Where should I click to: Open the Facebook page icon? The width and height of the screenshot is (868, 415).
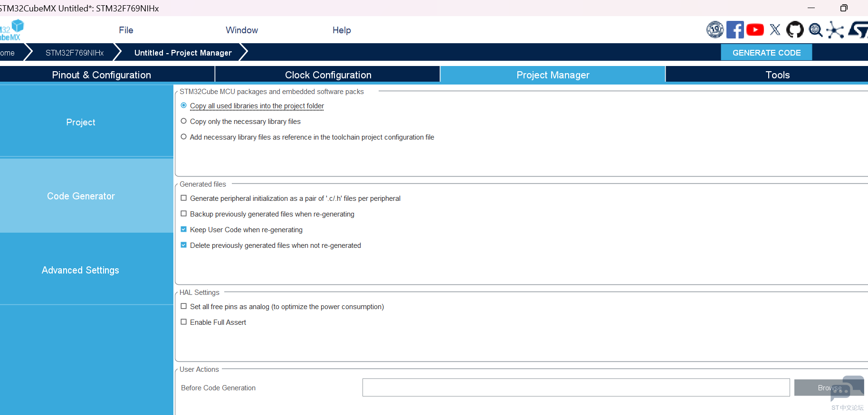coord(735,30)
